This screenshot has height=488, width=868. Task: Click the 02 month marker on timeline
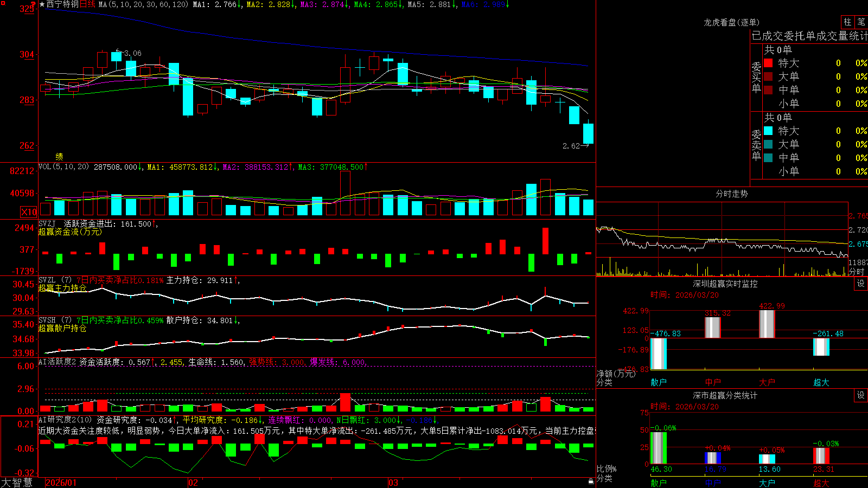click(x=193, y=483)
